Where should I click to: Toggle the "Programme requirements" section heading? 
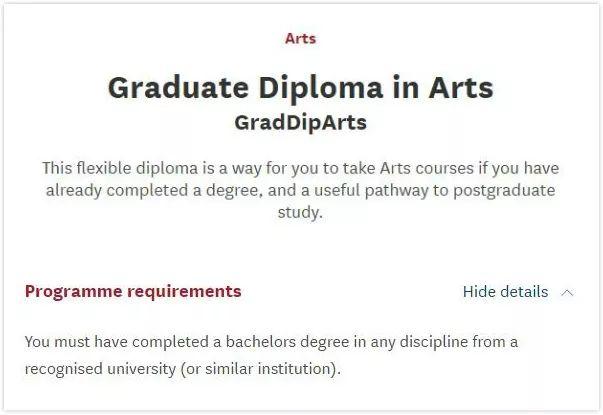(x=133, y=292)
